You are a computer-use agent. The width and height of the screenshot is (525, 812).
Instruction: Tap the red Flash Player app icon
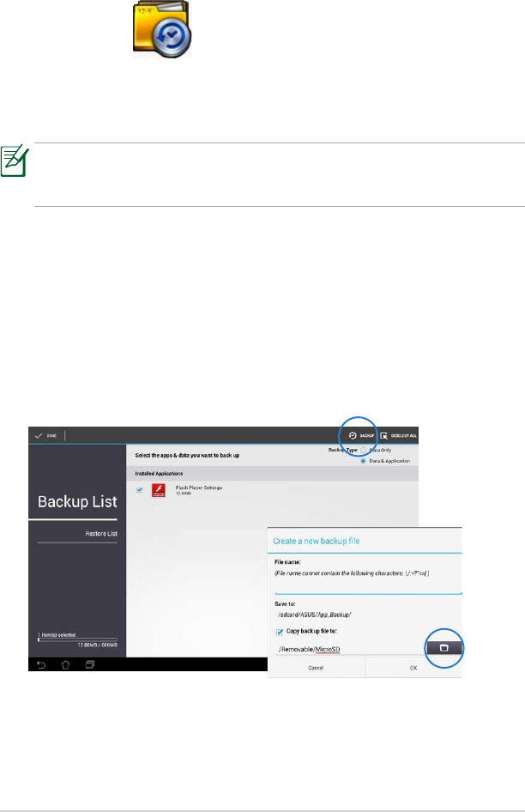coord(159,490)
